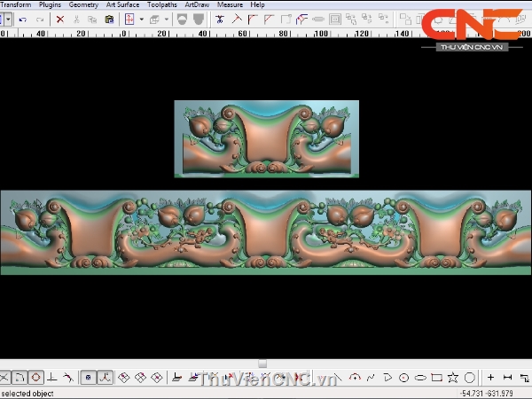The image size is (532, 399).
Task: Toggle the axis snap button in bottom toolbar
Action: click(105, 378)
